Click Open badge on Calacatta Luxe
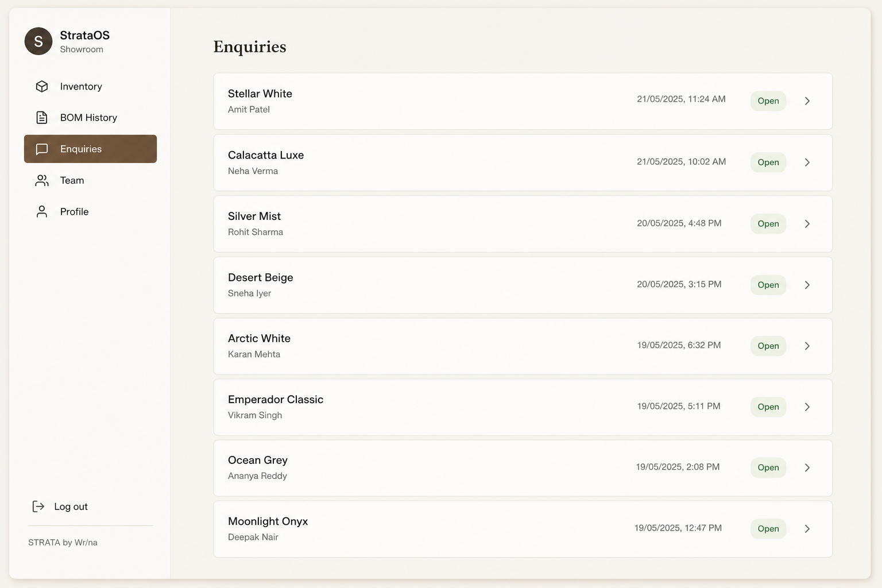The image size is (882, 588). pos(768,163)
